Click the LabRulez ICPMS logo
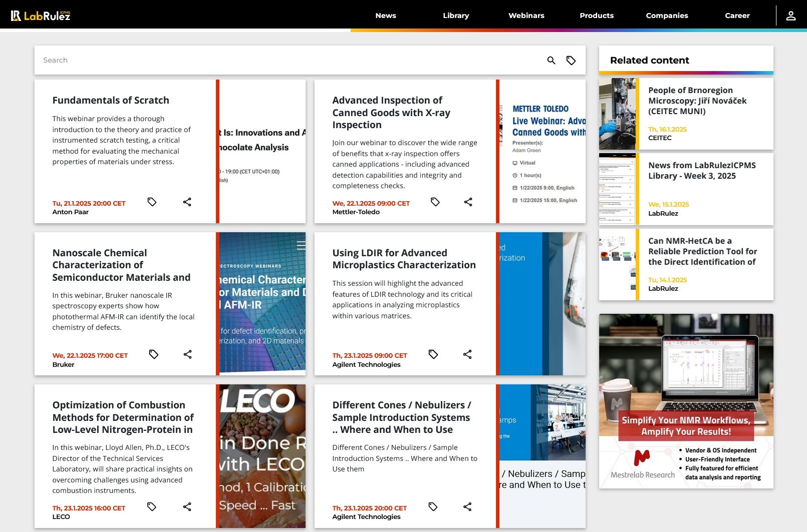 [41, 16]
